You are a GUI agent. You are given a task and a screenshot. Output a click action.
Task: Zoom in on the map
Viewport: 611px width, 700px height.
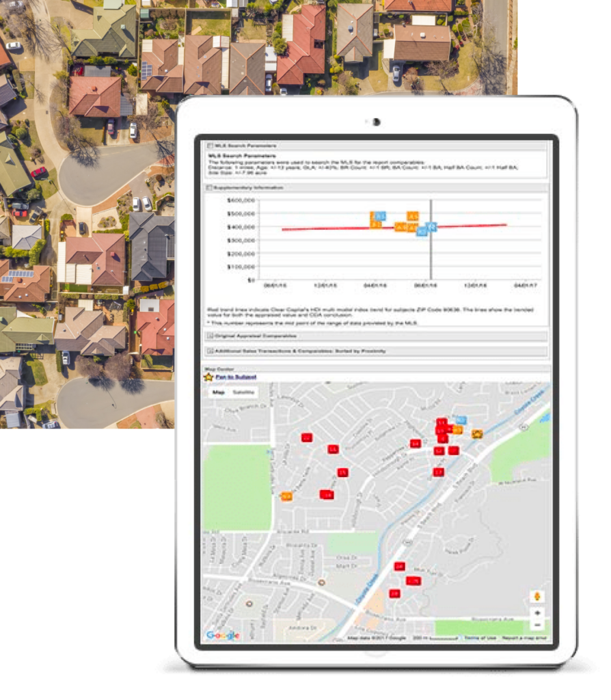pyautogui.click(x=537, y=613)
